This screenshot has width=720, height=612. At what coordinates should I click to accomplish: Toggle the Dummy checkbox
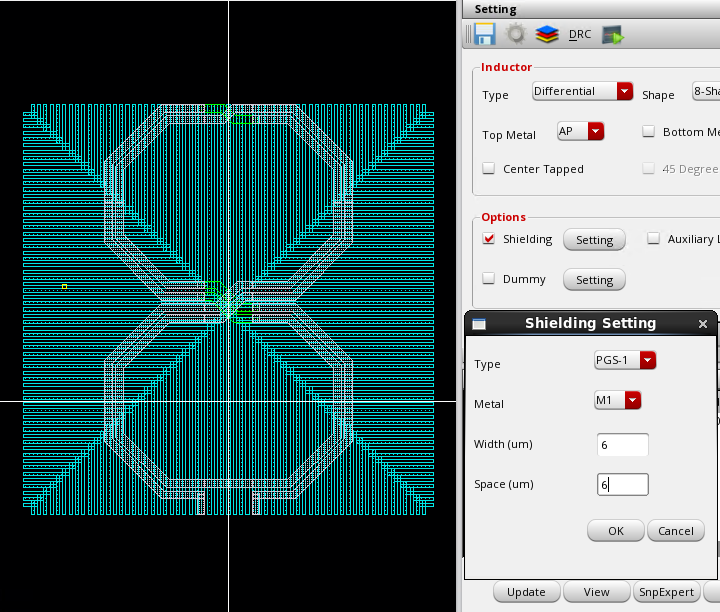[x=489, y=279]
